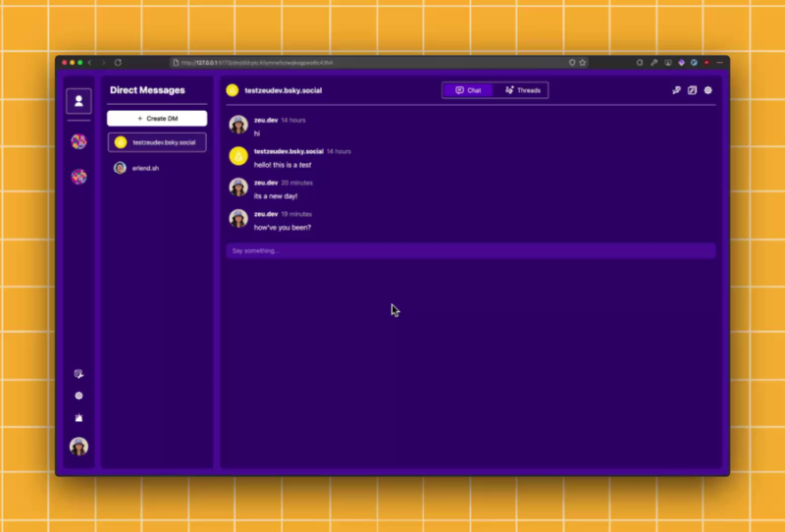Open the chat settings gear in header
This screenshot has width=785, height=532.
pos(707,90)
